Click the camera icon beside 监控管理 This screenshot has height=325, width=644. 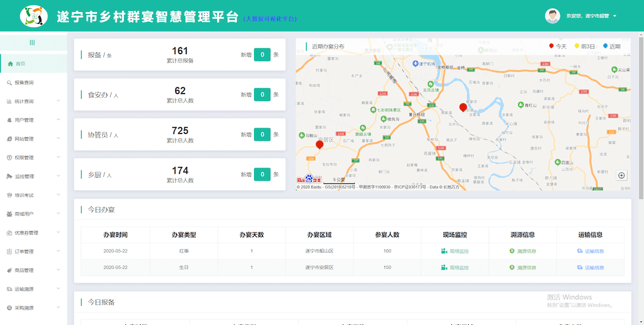(10, 177)
